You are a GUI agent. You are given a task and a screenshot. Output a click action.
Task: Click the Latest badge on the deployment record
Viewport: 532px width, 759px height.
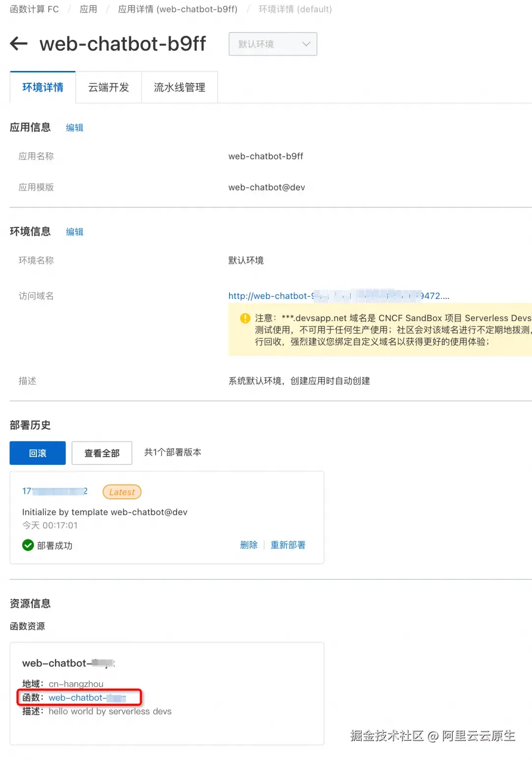point(121,492)
